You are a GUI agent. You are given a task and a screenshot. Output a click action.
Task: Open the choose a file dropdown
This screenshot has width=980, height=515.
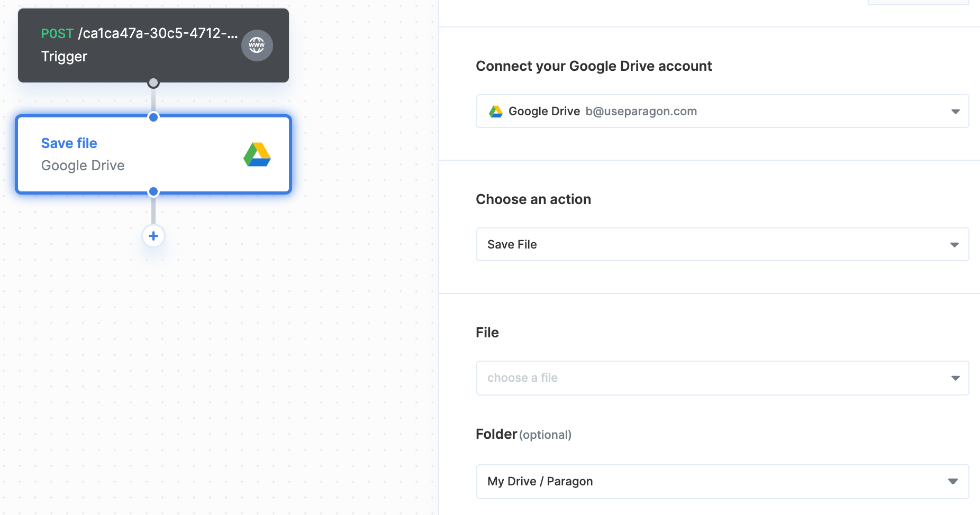722,378
